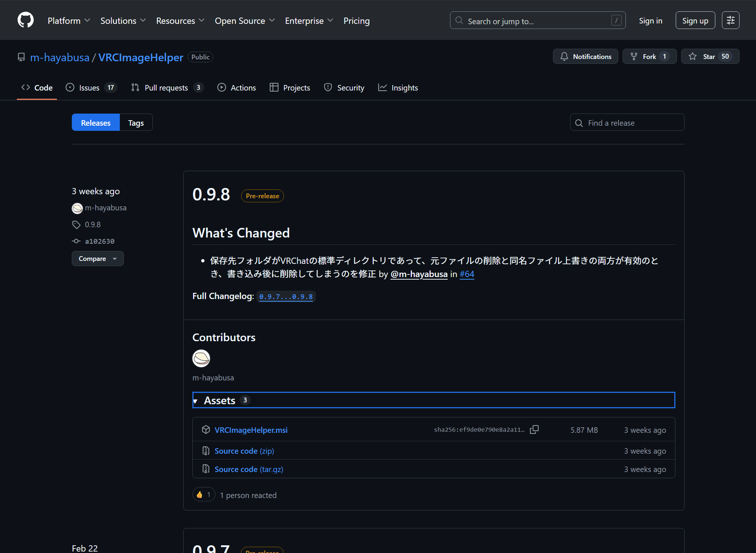The image size is (756, 553).
Task: Add a thumbs-up reaction to release 0.9.8
Action: click(203, 494)
